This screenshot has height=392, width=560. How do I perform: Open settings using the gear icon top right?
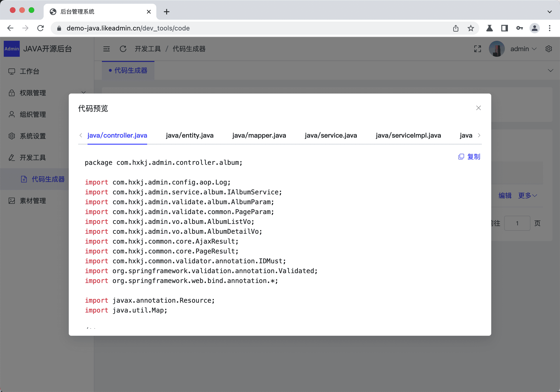tap(549, 49)
